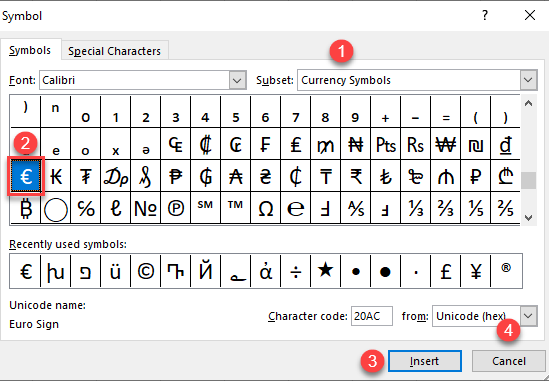The width and height of the screenshot is (549, 381).
Task: Pick the Pound £ from recently used
Action: pyautogui.click(x=445, y=271)
